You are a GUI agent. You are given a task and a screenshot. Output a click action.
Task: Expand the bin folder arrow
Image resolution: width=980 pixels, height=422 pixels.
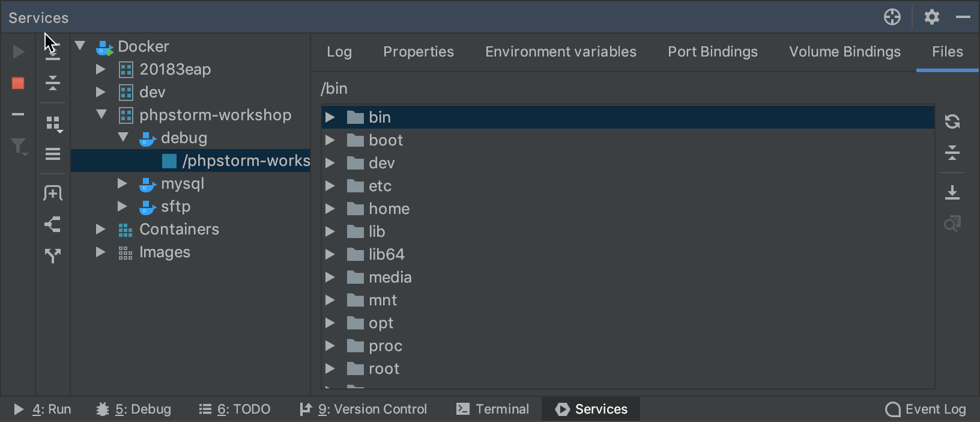coord(330,117)
